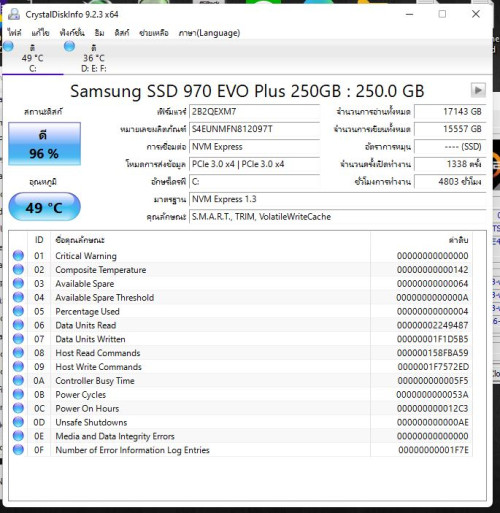Click the firmware field 2B2QEXM7
The height and width of the screenshot is (513, 500).
tap(255, 112)
